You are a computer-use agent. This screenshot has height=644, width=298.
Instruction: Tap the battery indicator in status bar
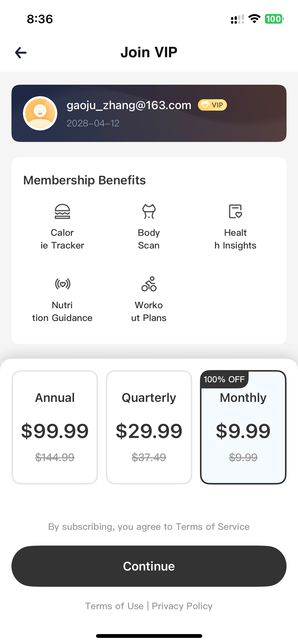point(274,19)
